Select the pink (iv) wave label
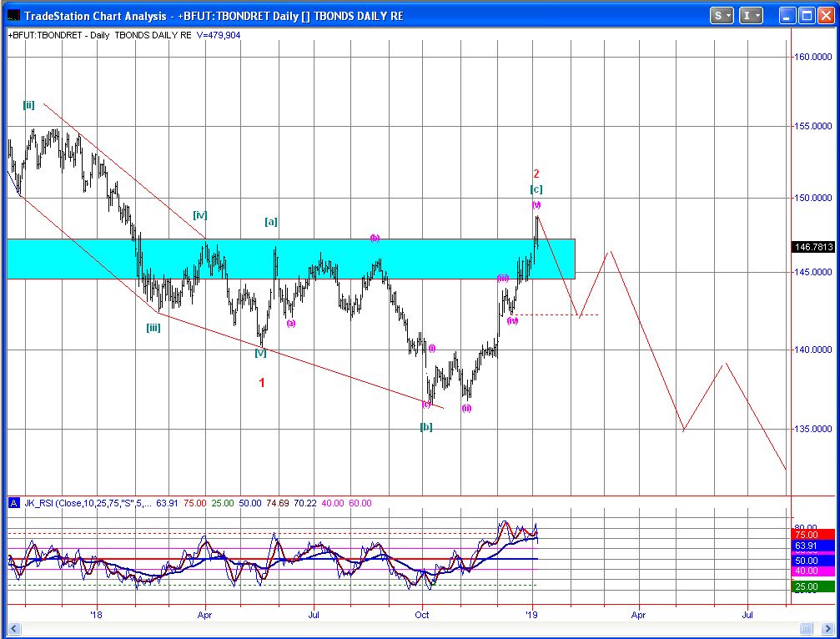 pyautogui.click(x=513, y=321)
